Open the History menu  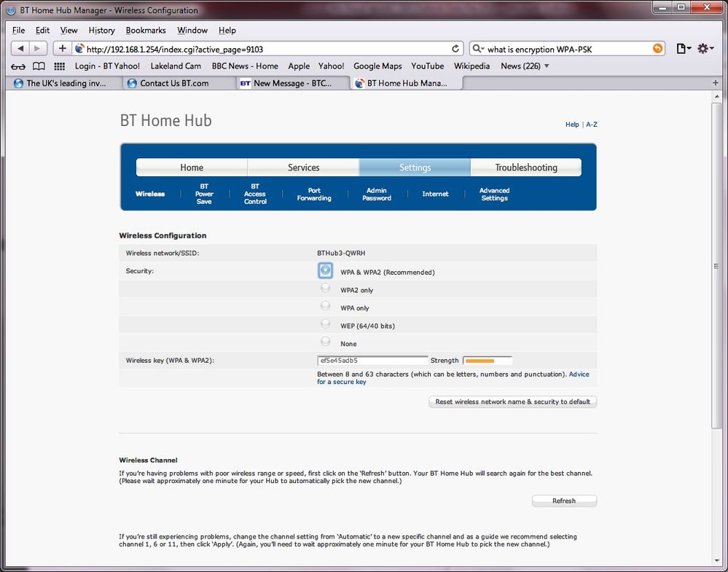(102, 30)
